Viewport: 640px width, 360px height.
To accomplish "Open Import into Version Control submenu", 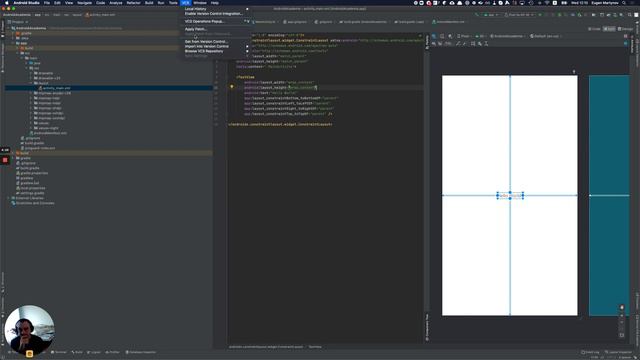I will 216,47.
